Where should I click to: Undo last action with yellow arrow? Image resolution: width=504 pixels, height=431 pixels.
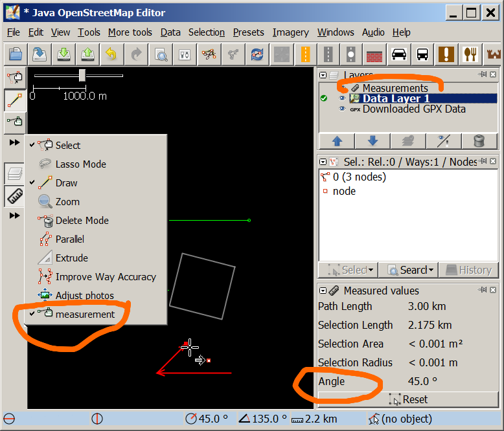point(111,54)
